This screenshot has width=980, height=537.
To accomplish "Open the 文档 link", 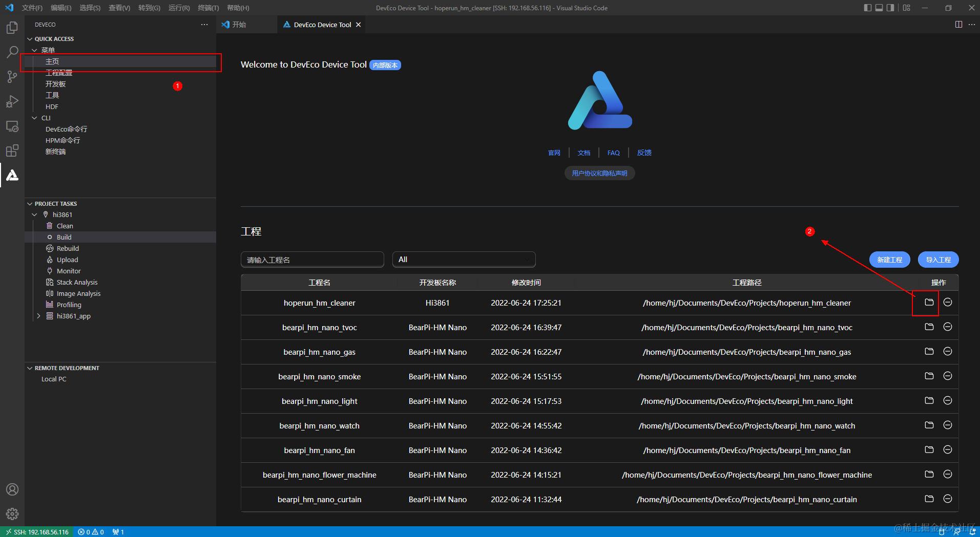I will tap(584, 153).
